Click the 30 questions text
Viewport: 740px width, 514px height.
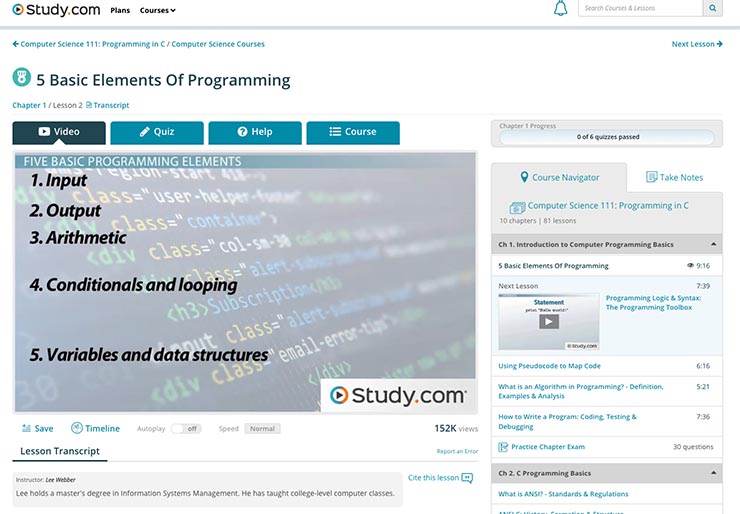tap(693, 447)
